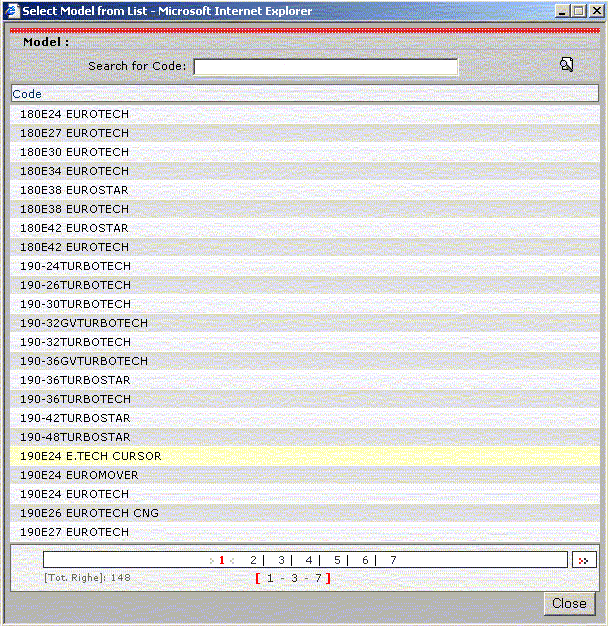This screenshot has height=626, width=608.
Task: Select highlighted 190E24 E.TECH CURSOR row
Action: (305, 456)
